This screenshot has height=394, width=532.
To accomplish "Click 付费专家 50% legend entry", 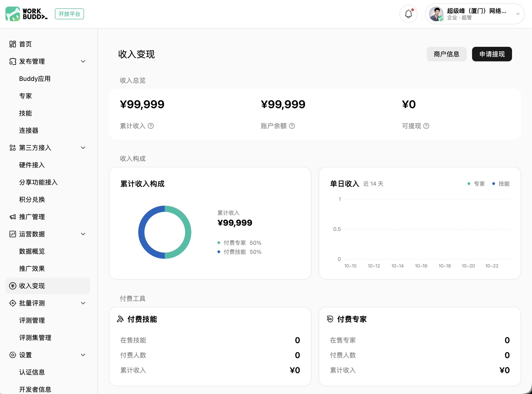I will coord(239,243).
